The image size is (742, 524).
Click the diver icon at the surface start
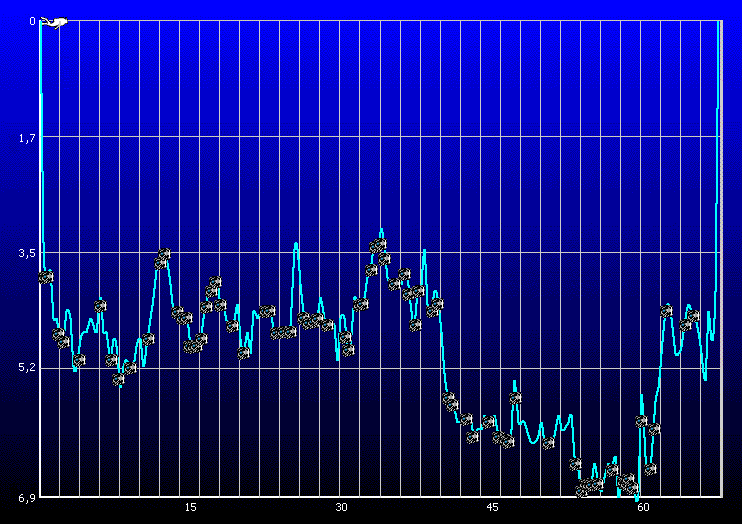[54, 22]
